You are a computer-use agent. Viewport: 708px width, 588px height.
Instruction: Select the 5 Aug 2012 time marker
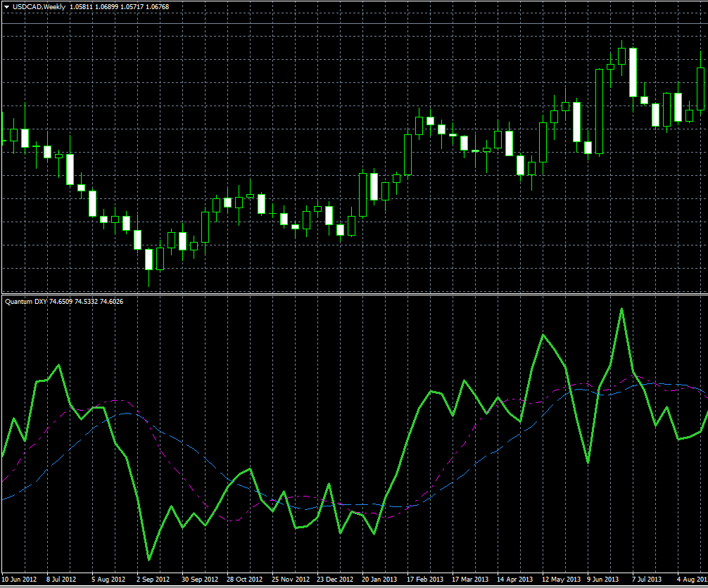[108, 580]
